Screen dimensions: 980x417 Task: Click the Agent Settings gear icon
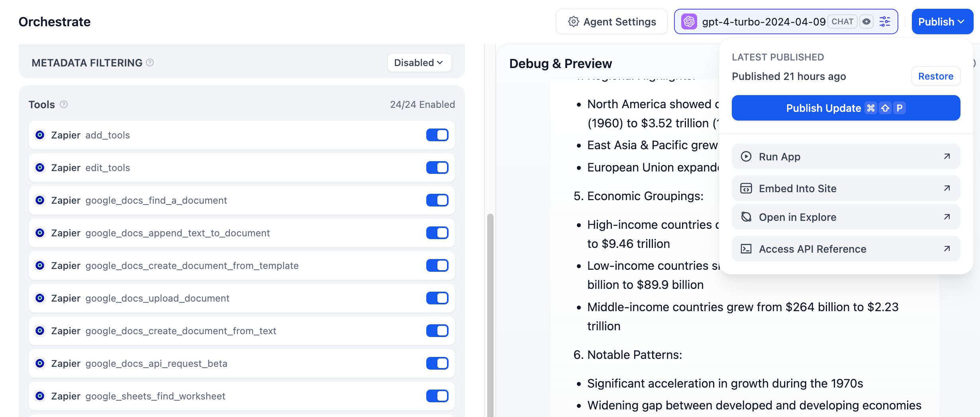[573, 21]
